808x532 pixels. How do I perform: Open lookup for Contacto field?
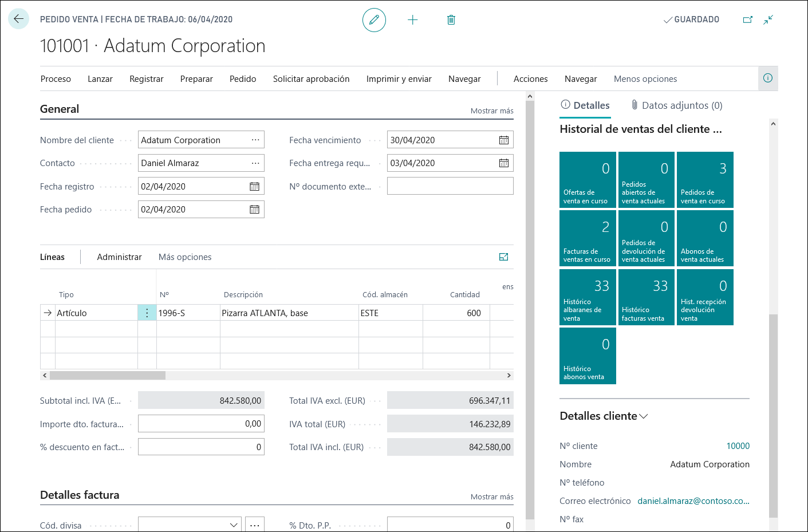click(x=255, y=163)
